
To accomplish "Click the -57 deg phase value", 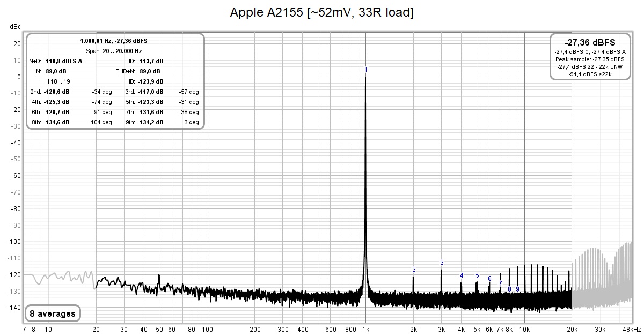I will [189, 92].
